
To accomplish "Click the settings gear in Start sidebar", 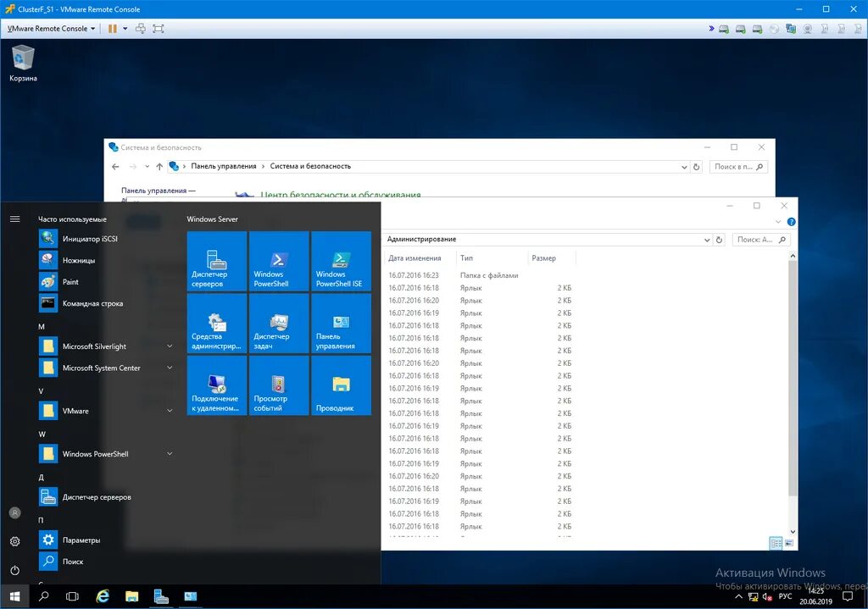I will pyautogui.click(x=15, y=541).
